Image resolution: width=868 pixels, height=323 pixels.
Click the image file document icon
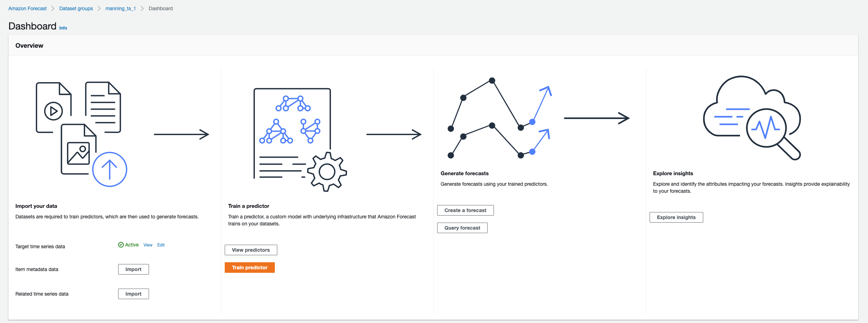(78, 150)
